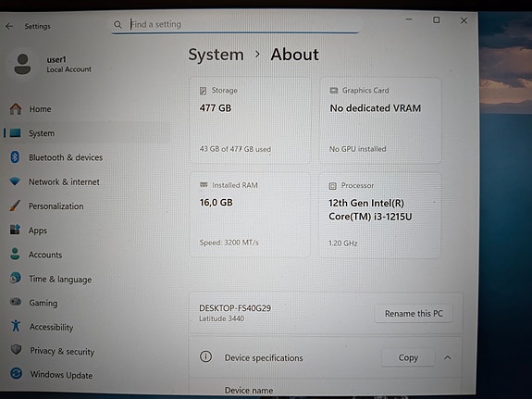The width and height of the screenshot is (532, 399).
Task: Click the Accessibility figure icon
Action: pos(16,326)
